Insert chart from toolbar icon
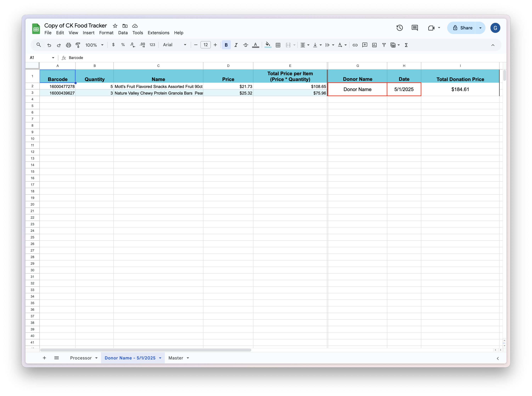 click(374, 45)
